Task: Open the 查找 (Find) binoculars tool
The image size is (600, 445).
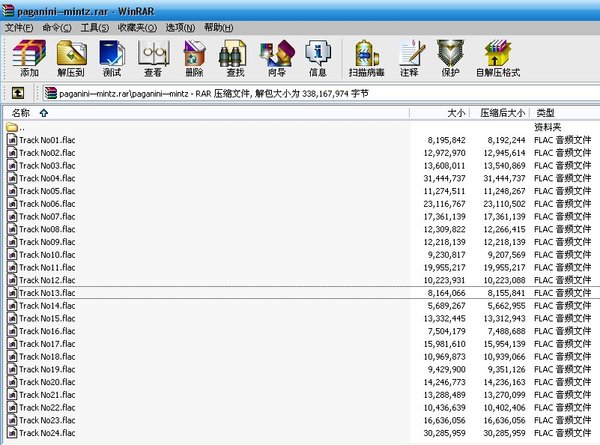Action: tap(235, 58)
